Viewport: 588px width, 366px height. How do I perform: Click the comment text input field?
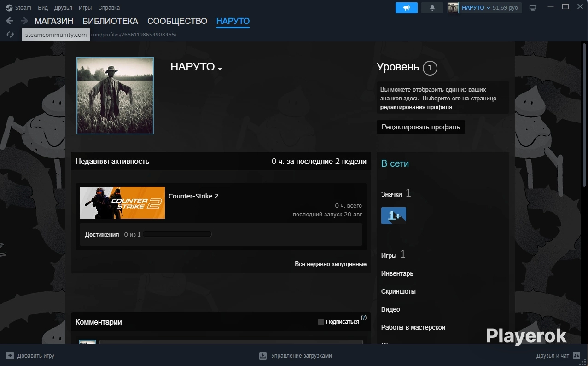point(231,342)
